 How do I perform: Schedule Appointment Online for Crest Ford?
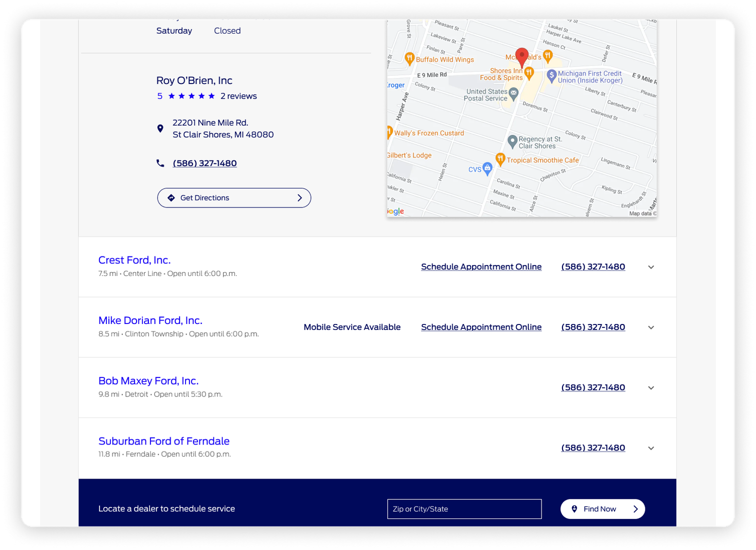point(481,267)
